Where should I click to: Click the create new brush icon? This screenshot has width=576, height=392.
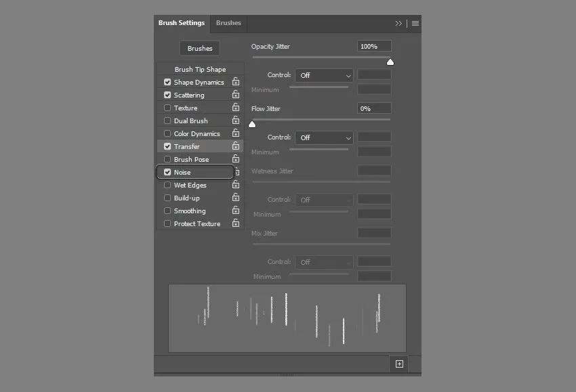click(x=399, y=364)
